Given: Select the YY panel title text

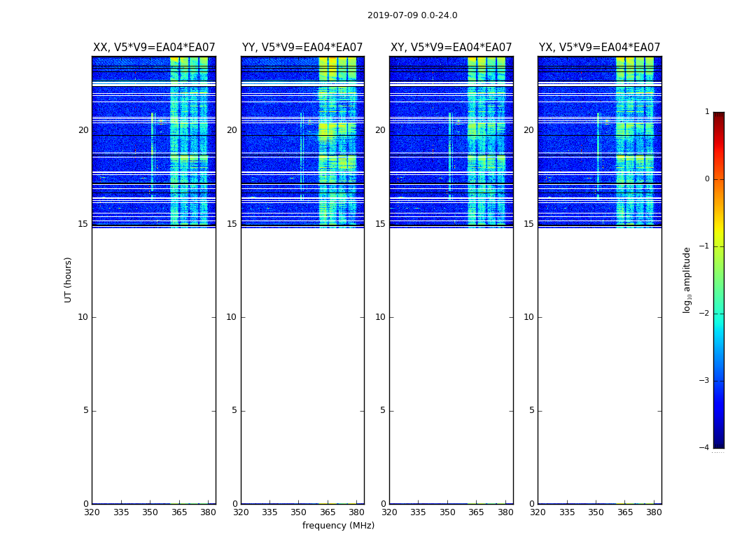Looking at the screenshot, I should pos(302,48).
